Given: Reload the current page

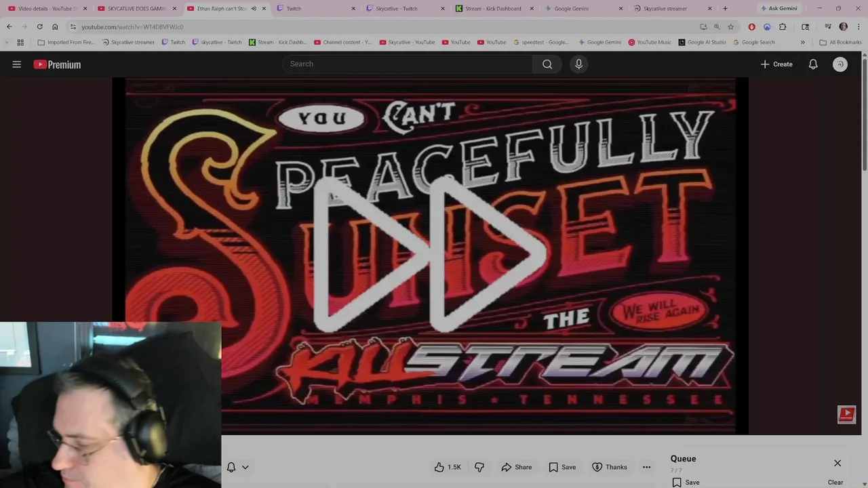Looking at the screenshot, I should [39, 26].
